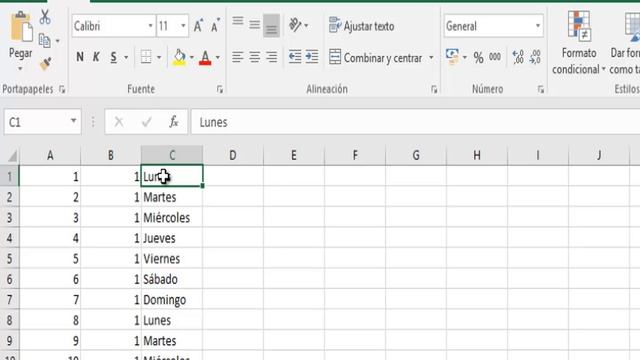The width and height of the screenshot is (640, 360).
Task: Open Combinar y centrar dropdown arrow
Action: [431, 58]
